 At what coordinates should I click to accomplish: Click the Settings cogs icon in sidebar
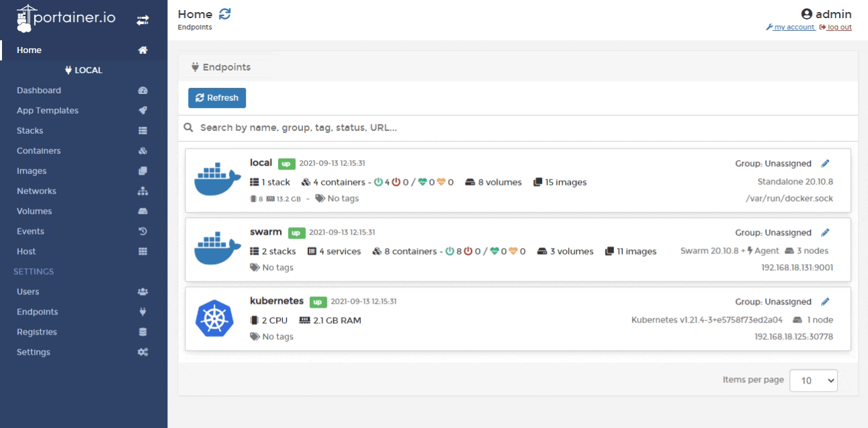point(142,352)
